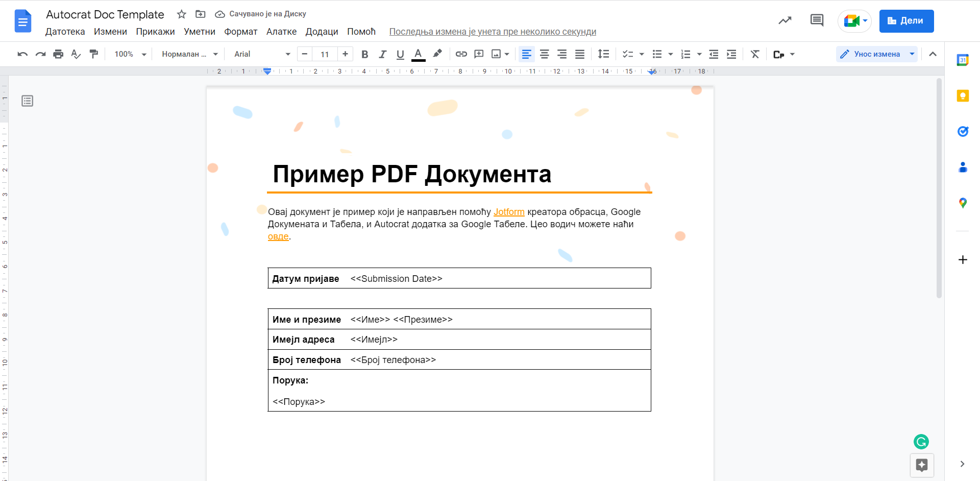Center align text

[545, 54]
